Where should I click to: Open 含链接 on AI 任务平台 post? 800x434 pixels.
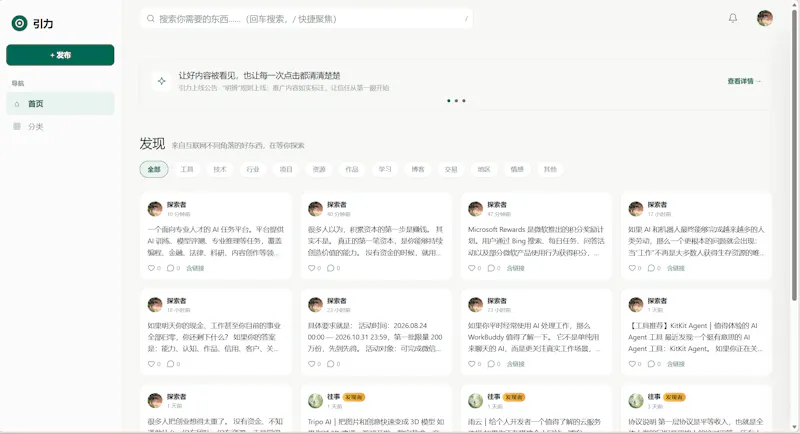[x=195, y=268]
